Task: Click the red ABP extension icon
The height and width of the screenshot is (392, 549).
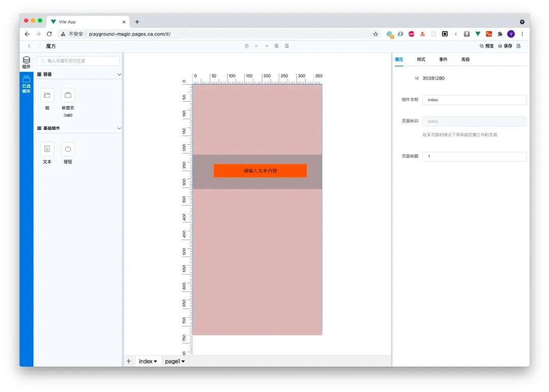Action: click(x=411, y=34)
